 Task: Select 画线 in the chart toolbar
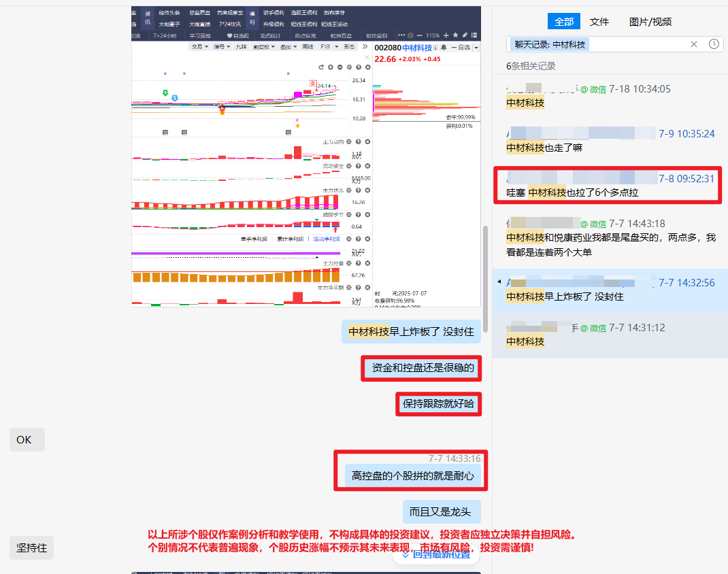pos(308,47)
